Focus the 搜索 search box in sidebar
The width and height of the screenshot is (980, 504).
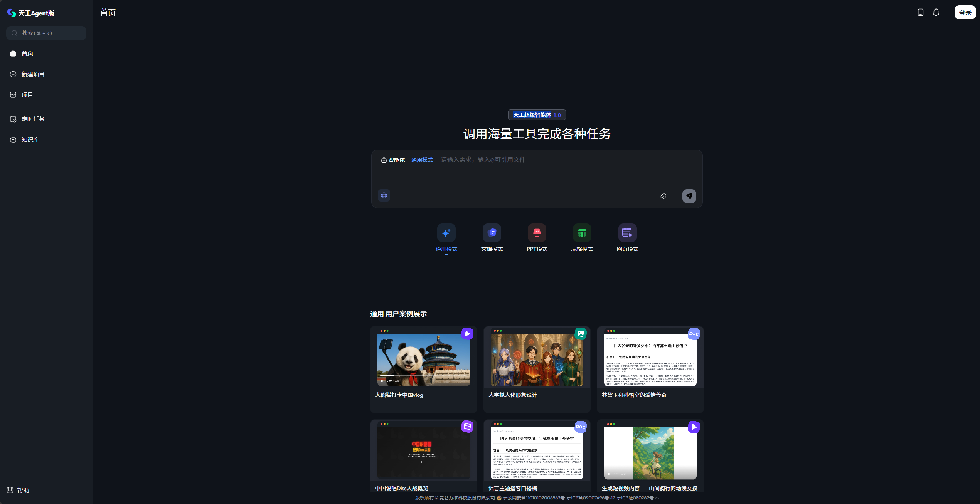(x=46, y=33)
